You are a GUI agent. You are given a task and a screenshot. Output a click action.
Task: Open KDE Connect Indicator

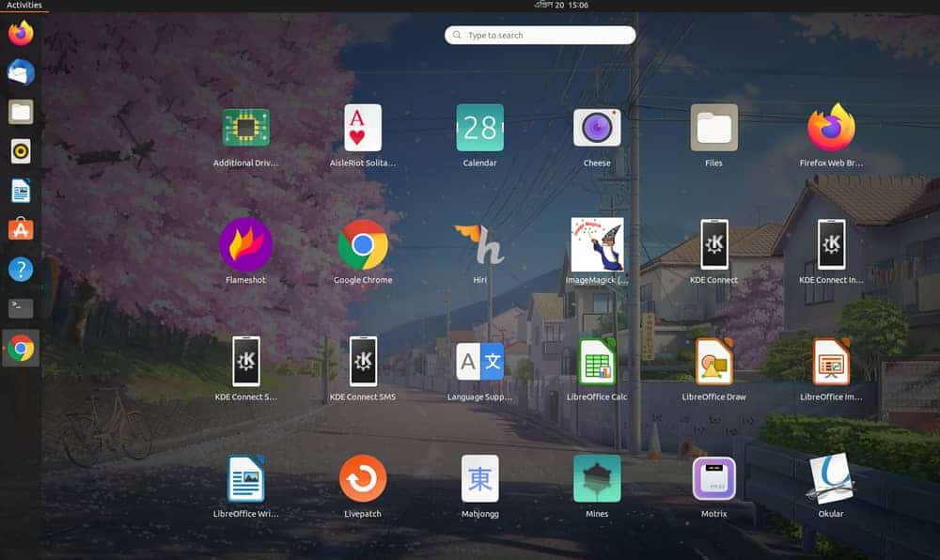[x=831, y=244]
